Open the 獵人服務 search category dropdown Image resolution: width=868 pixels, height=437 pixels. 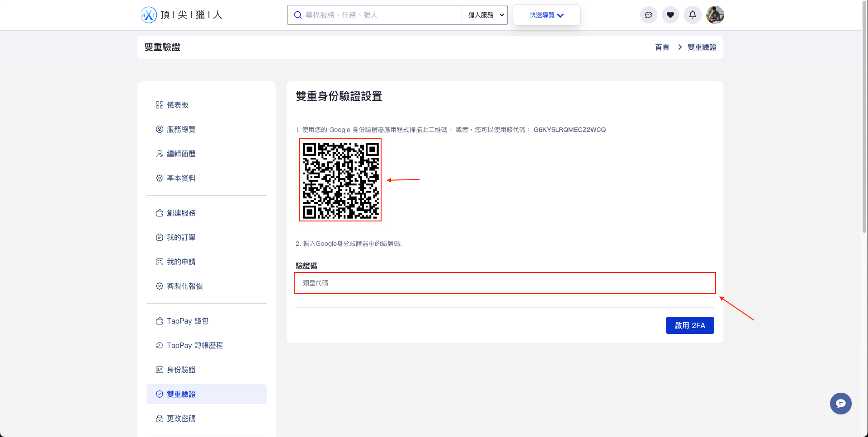click(x=484, y=15)
